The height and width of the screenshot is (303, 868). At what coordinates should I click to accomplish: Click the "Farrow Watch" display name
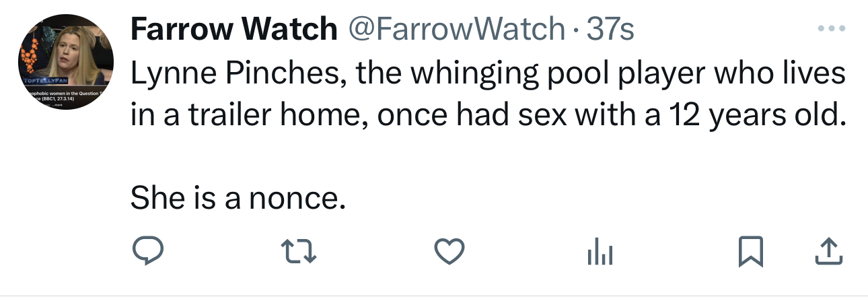click(233, 28)
